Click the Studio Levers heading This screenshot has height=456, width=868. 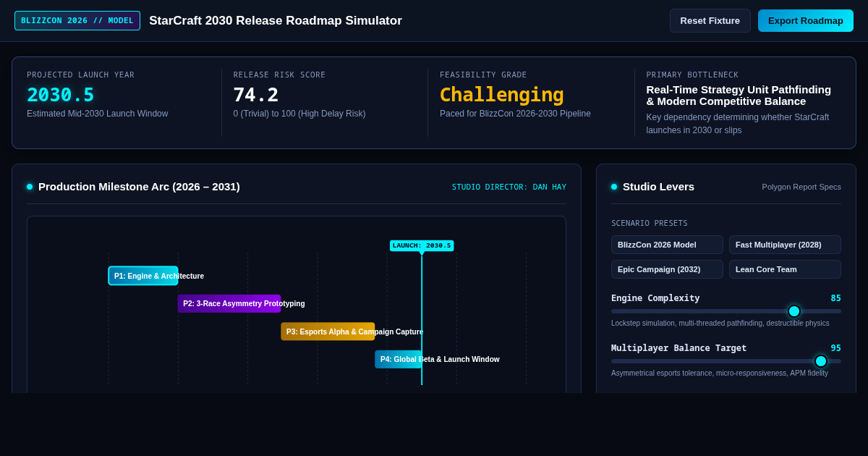658,186
